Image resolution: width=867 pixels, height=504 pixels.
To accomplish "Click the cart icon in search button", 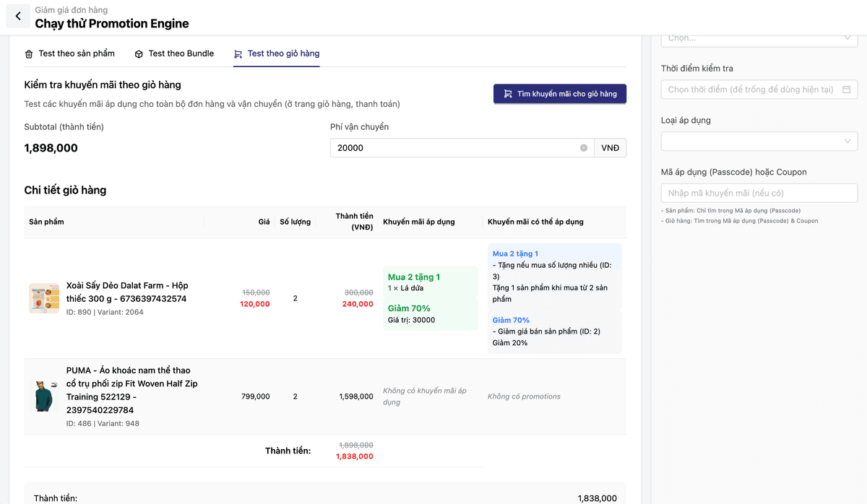I will click(x=508, y=94).
